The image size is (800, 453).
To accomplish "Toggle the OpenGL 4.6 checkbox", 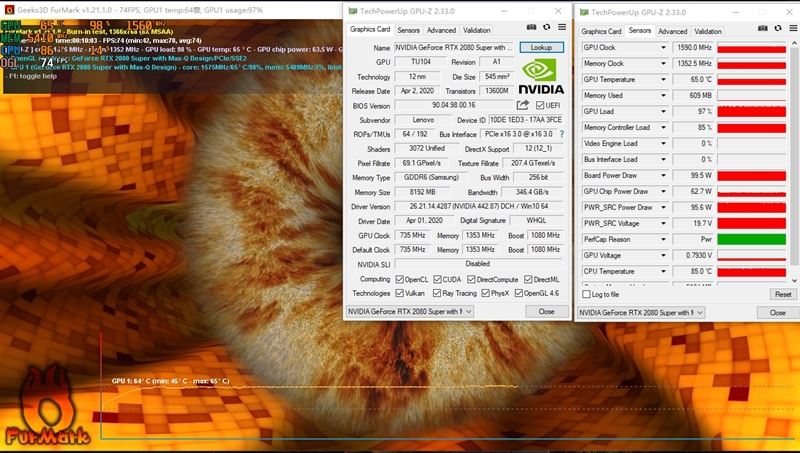I will [518, 293].
